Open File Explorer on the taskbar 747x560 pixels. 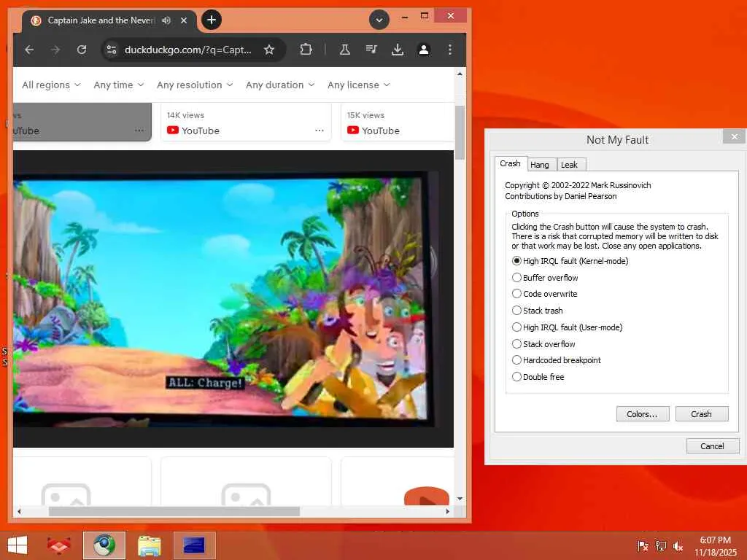pyautogui.click(x=149, y=545)
